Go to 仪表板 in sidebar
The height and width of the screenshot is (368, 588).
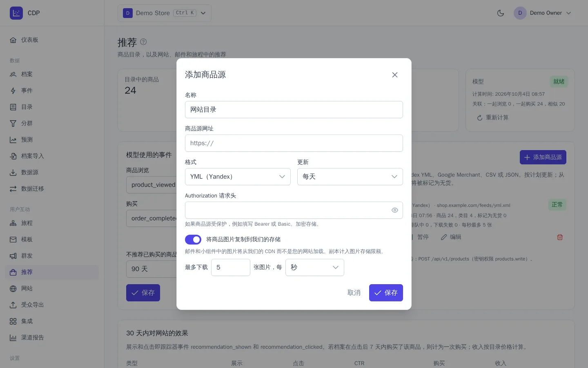coord(52,40)
